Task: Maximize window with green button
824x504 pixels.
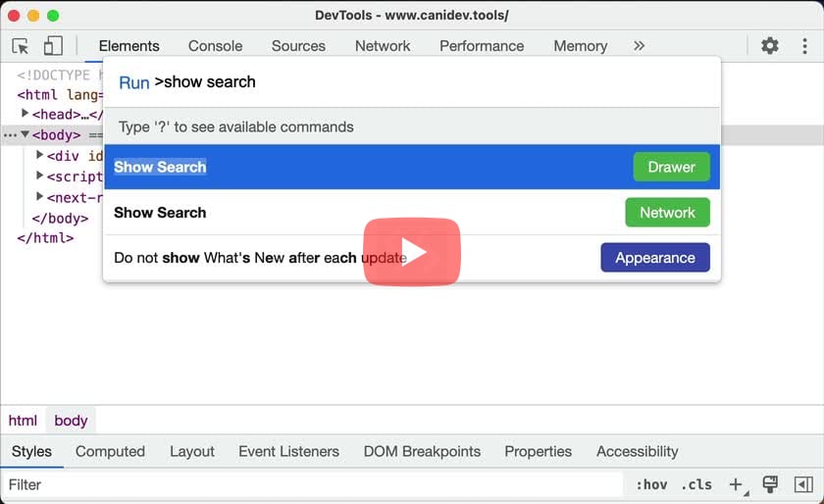Action: click(x=53, y=16)
